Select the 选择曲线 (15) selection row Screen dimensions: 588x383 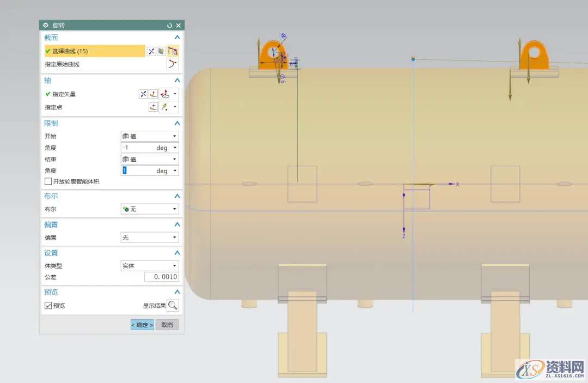[x=94, y=51]
